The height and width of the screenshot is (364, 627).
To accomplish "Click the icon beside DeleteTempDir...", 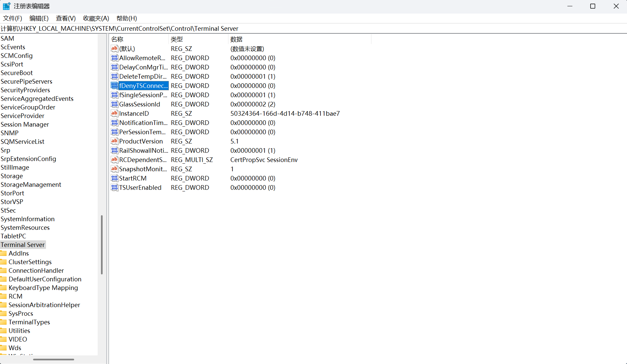I will [x=114, y=76].
